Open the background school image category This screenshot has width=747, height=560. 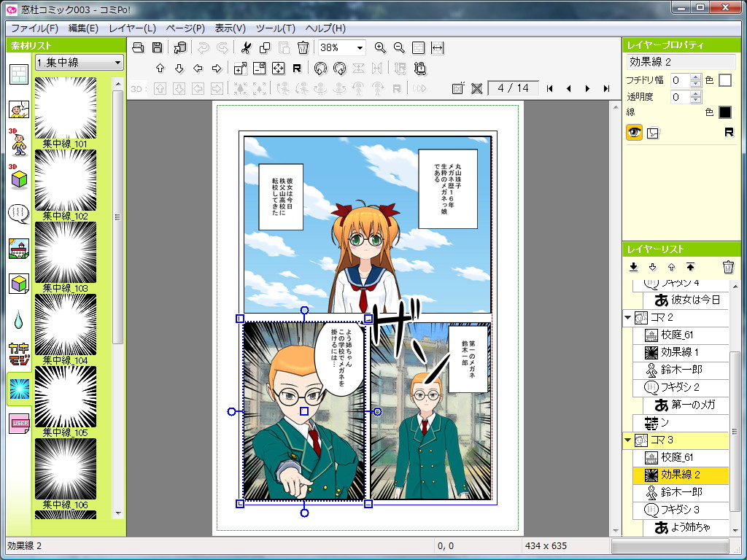coord(19,249)
